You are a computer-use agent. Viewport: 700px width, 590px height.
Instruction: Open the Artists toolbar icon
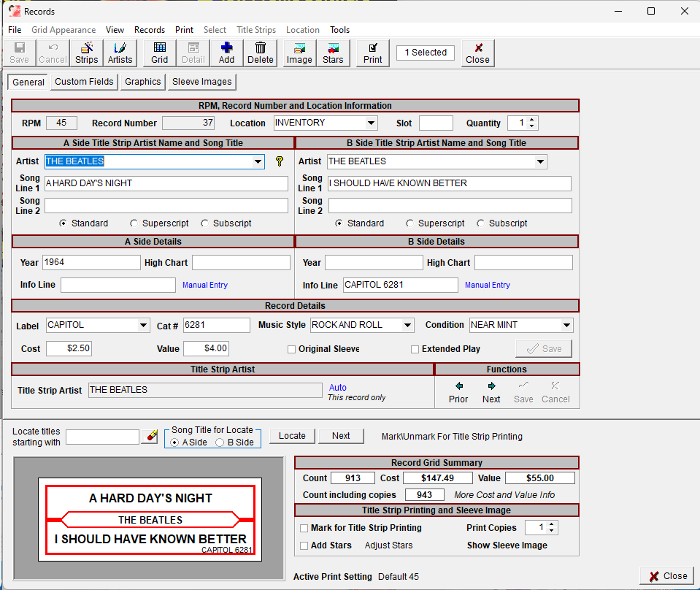coord(120,53)
